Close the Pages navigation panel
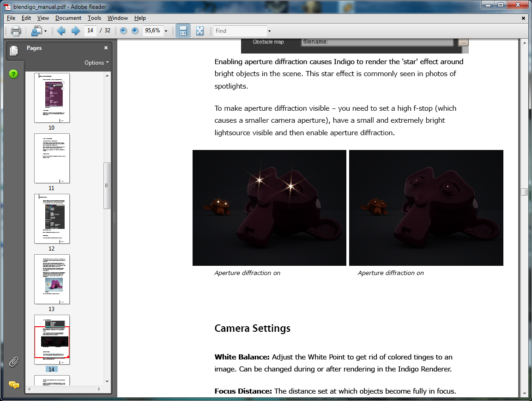This screenshot has height=401, width=532. point(106,48)
